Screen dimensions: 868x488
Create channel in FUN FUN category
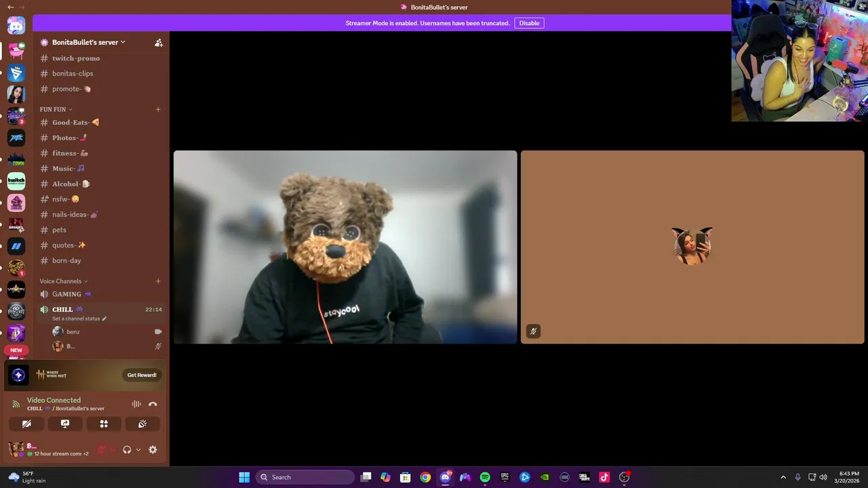[x=158, y=109]
